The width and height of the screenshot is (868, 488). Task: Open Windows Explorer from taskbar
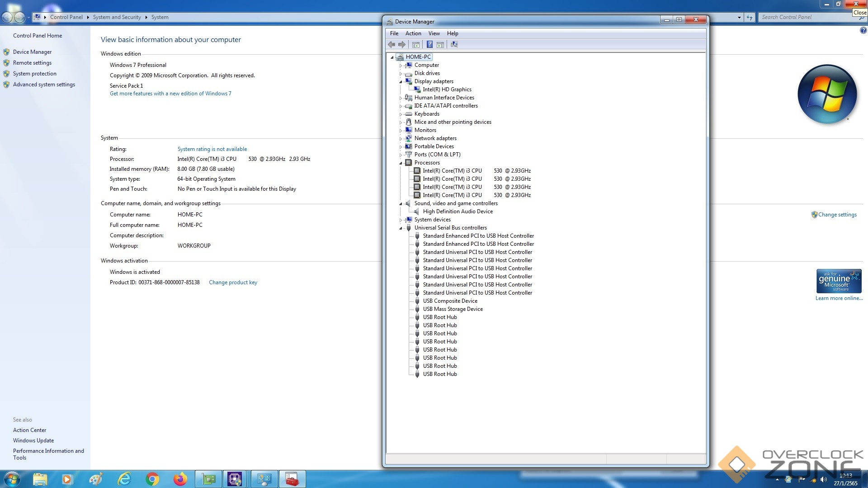tap(40, 479)
